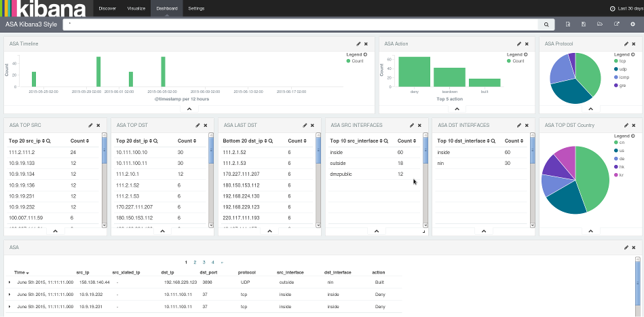Image resolution: width=644 pixels, height=317 pixels.
Task: Expand spy panel under ASA Action
Action: point(457,109)
